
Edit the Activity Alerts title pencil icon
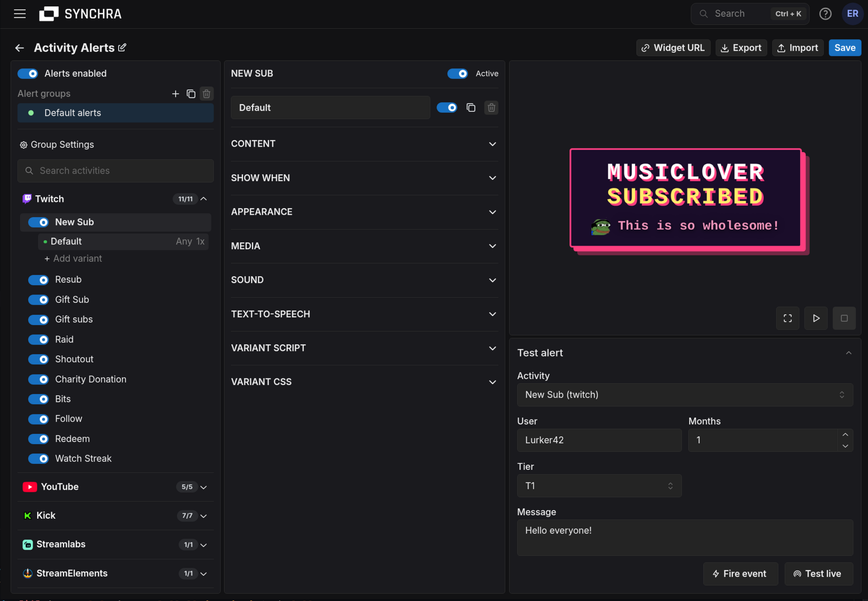pos(122,48)
